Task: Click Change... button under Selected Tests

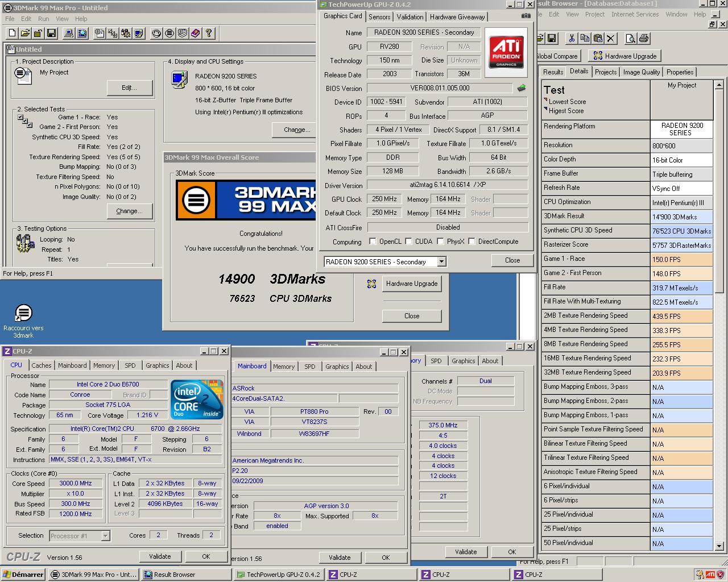Action: [129, 211]
